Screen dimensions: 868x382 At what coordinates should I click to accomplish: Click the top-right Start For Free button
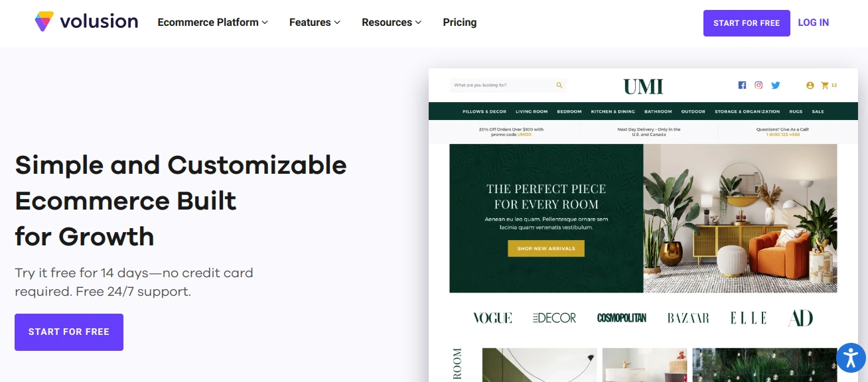(747, 23)
